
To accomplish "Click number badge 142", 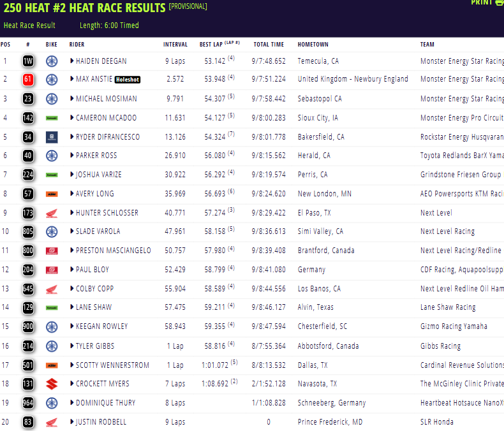I will pos(28,118).
